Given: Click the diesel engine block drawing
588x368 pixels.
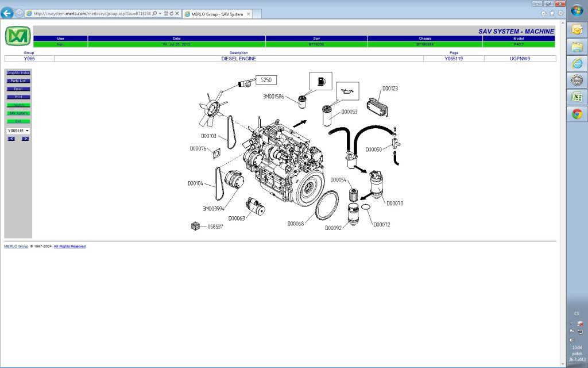Looking at the screenshot, I should [283, 163].
